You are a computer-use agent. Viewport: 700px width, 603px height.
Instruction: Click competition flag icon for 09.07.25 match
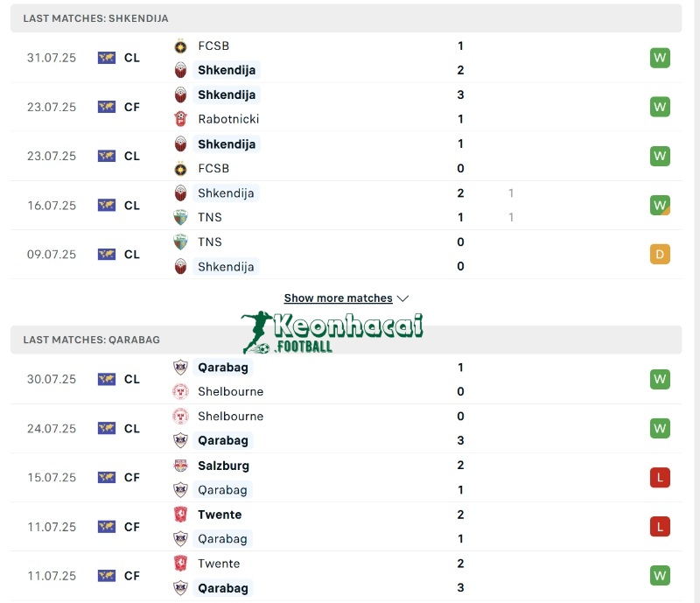tap(107, 255)
